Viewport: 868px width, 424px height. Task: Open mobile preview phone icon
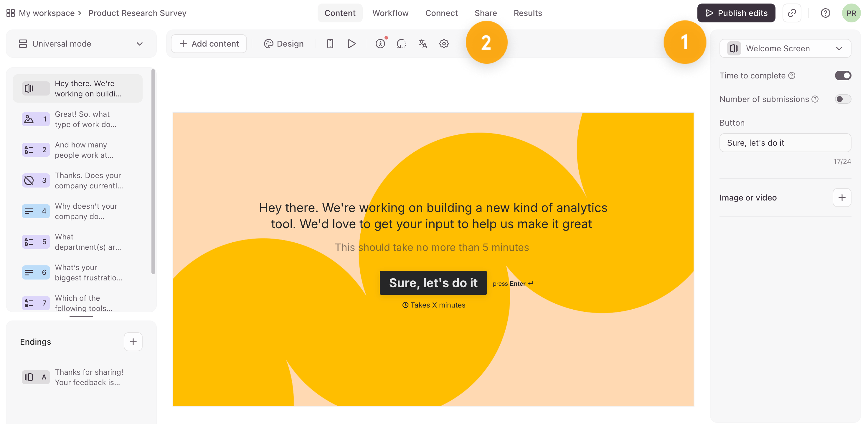[330, 44]
